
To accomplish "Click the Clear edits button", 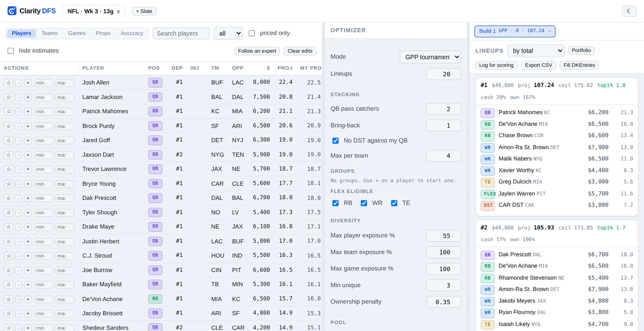I will tap(300, 51).
